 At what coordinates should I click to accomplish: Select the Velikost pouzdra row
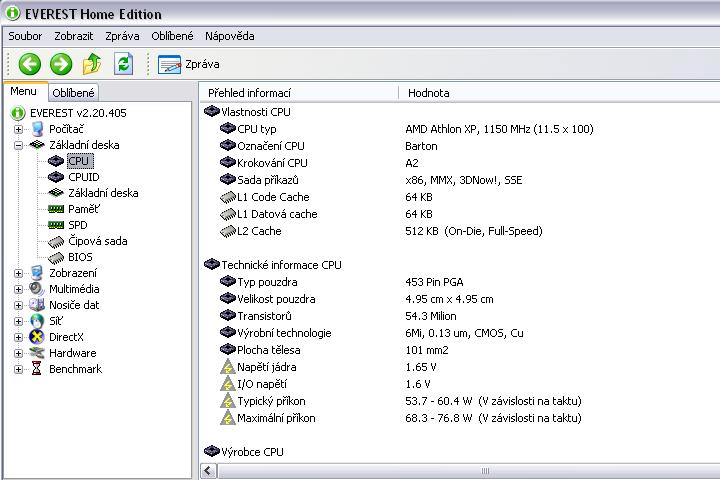coord(356,299)
